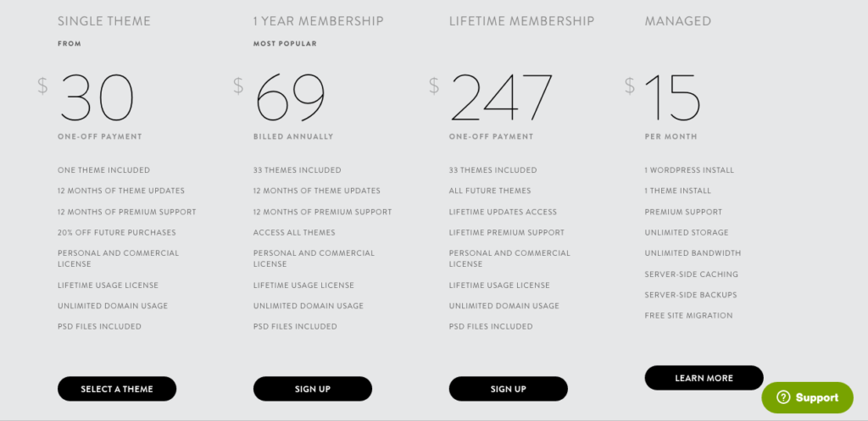Click the Single Theme heading

click(x=104, y=21)
